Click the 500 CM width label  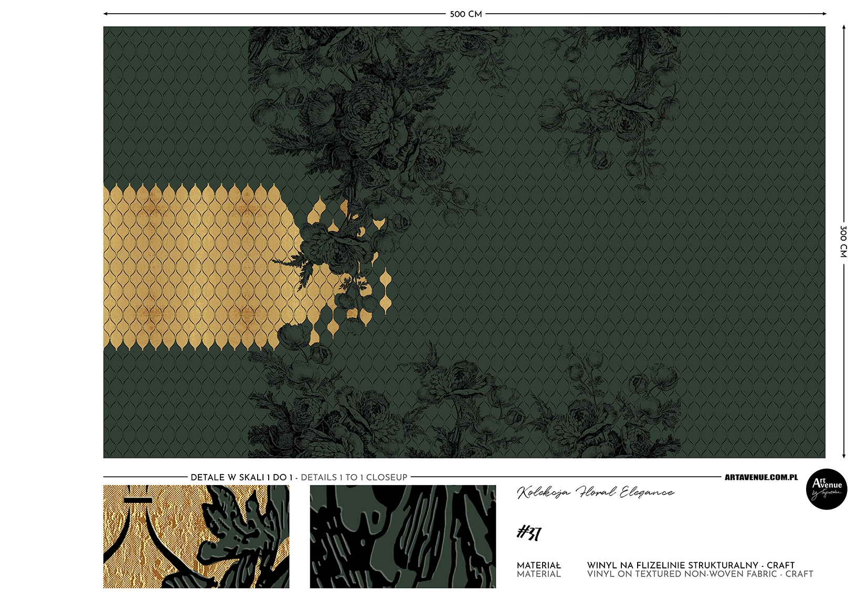pyautogui.click(x=465, y=14)
